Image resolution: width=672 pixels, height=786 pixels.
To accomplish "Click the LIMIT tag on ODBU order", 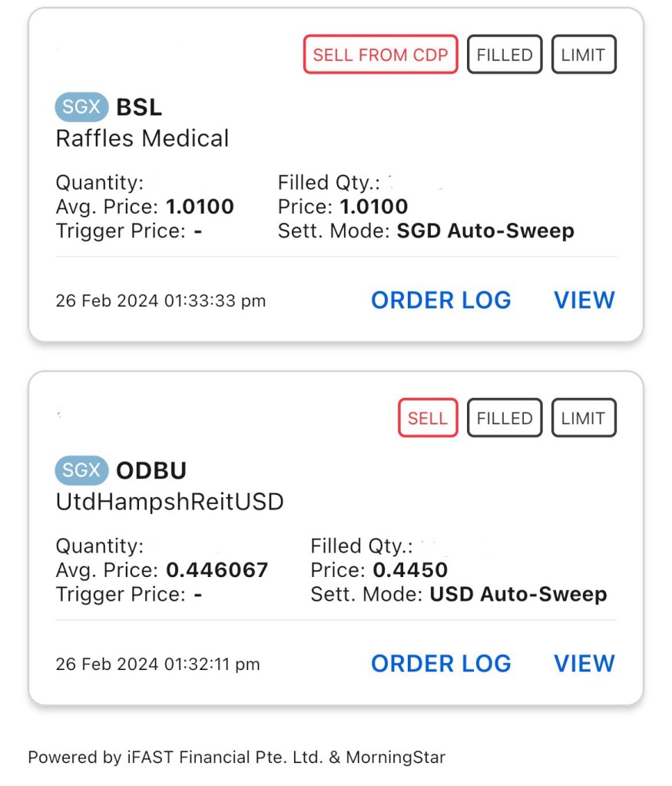I will [x=584, y=418].
